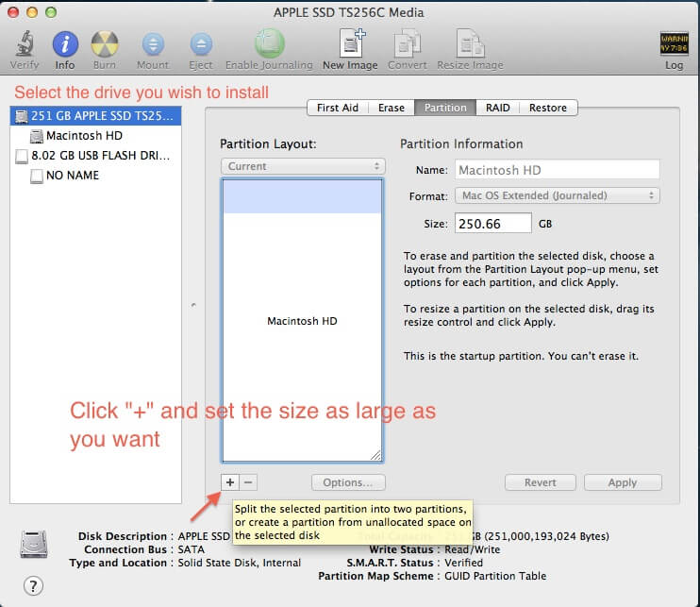Switch to the First Aid tab
This screenshot has width=700, height=607.
tap(338, 108)
